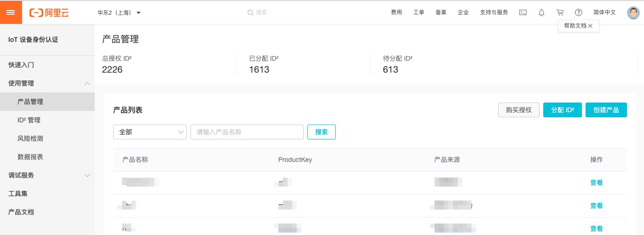
Task: Focus the 请输入产品名称 search field
Action: click(247, 132)
